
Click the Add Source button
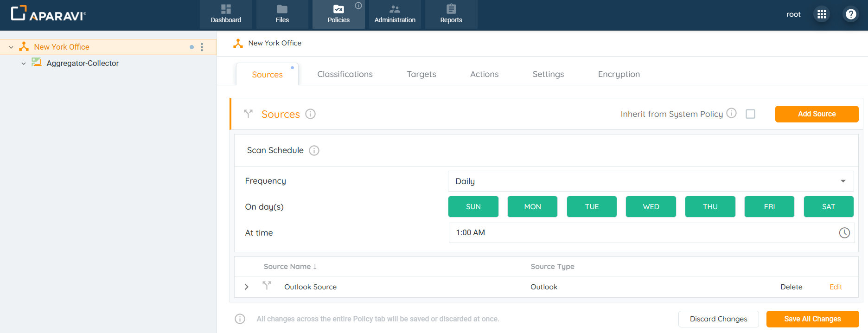coord(817,114)
